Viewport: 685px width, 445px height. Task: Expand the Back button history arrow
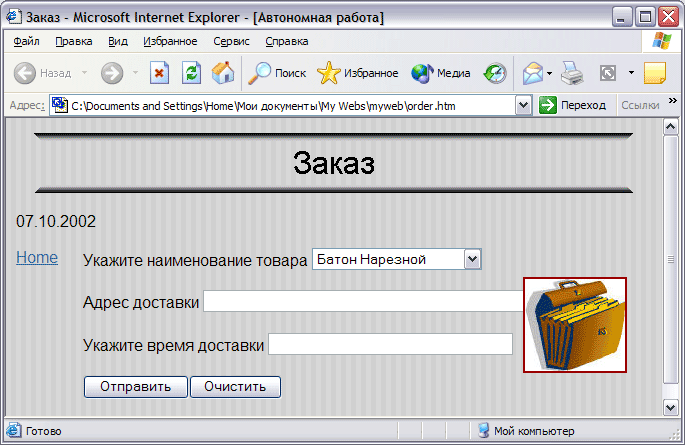84,73
